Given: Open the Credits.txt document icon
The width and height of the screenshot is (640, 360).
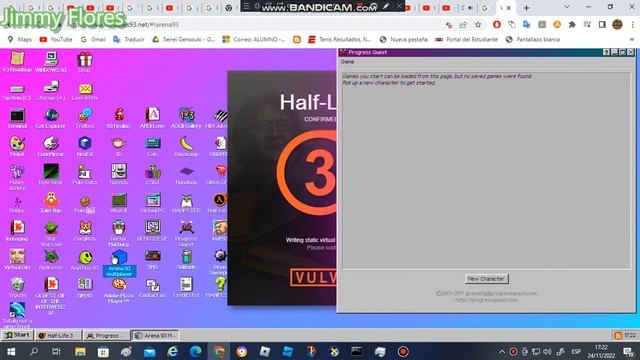Looking at the screenshot, I should tap(187, 288).
